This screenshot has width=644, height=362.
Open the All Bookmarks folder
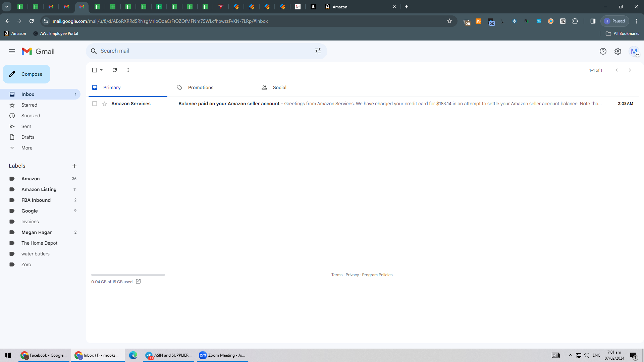click(623, 34)
